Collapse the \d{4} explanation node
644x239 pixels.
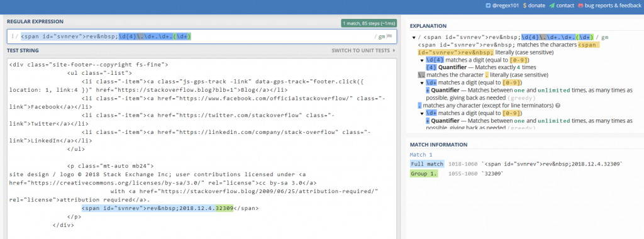(x=422, y=60)
